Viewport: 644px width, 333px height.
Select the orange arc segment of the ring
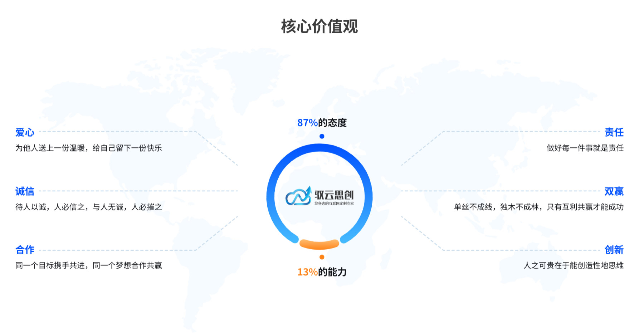319,245
